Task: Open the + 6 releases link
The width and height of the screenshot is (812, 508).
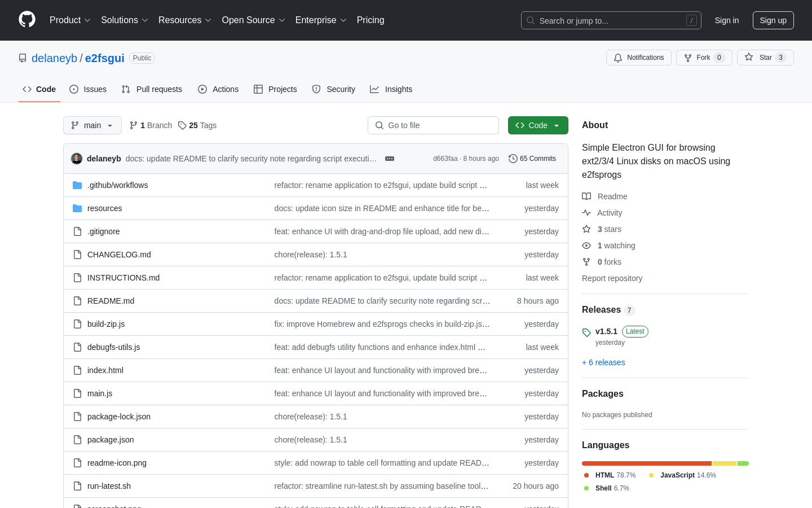Action: click(x=603, y=362)
